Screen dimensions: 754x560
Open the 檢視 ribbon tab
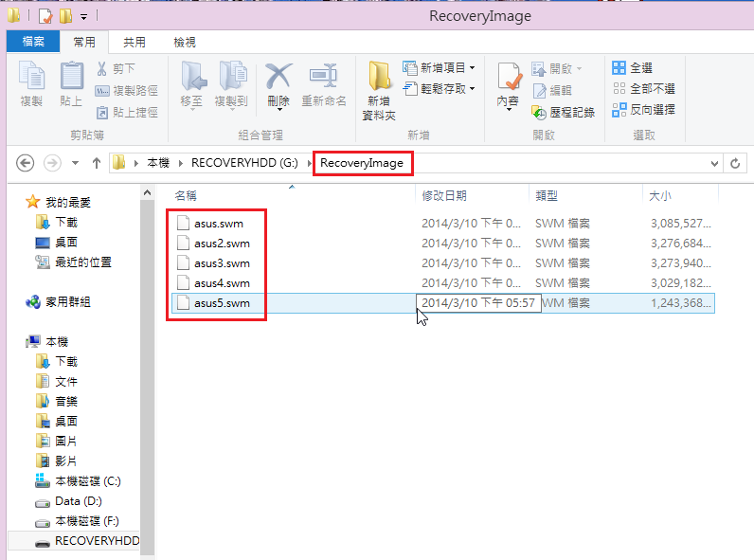[185, 42]
